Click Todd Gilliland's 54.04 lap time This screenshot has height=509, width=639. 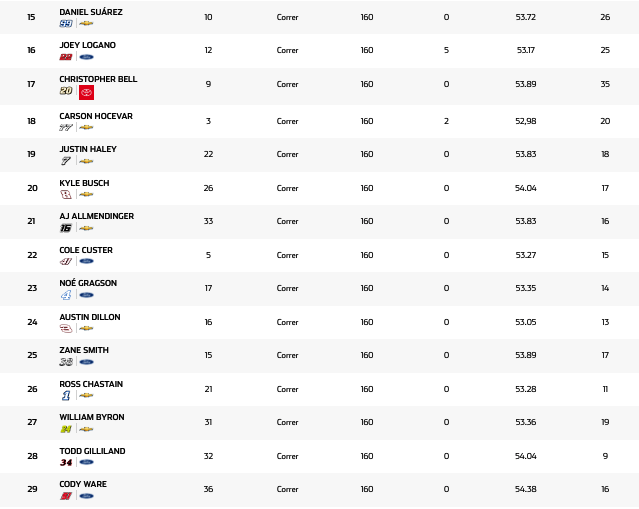tap(525, 456)
